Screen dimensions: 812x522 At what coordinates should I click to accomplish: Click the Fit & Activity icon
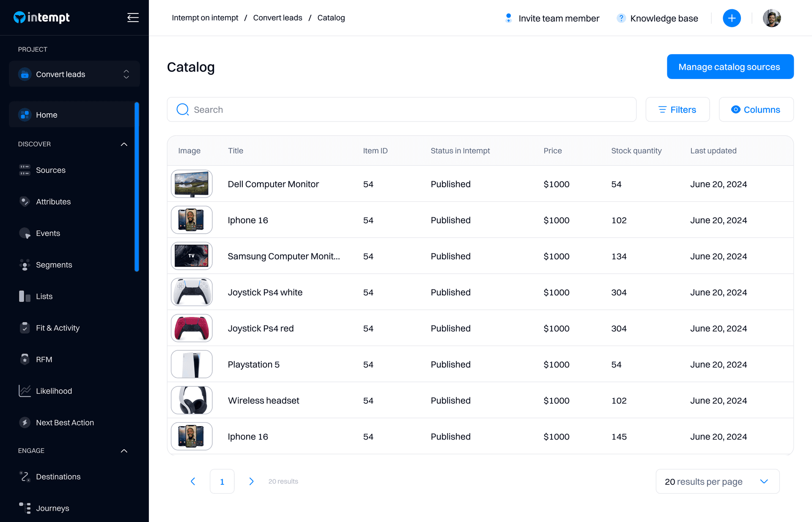25,328
